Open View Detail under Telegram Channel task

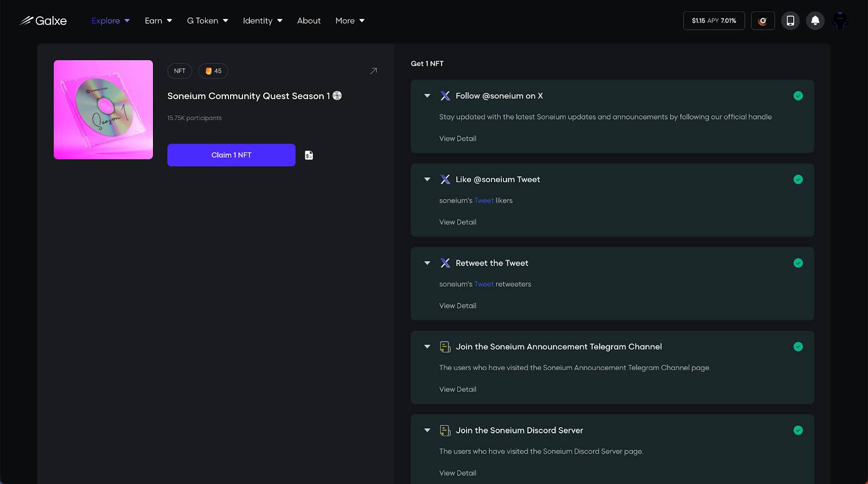pos(458,389)
